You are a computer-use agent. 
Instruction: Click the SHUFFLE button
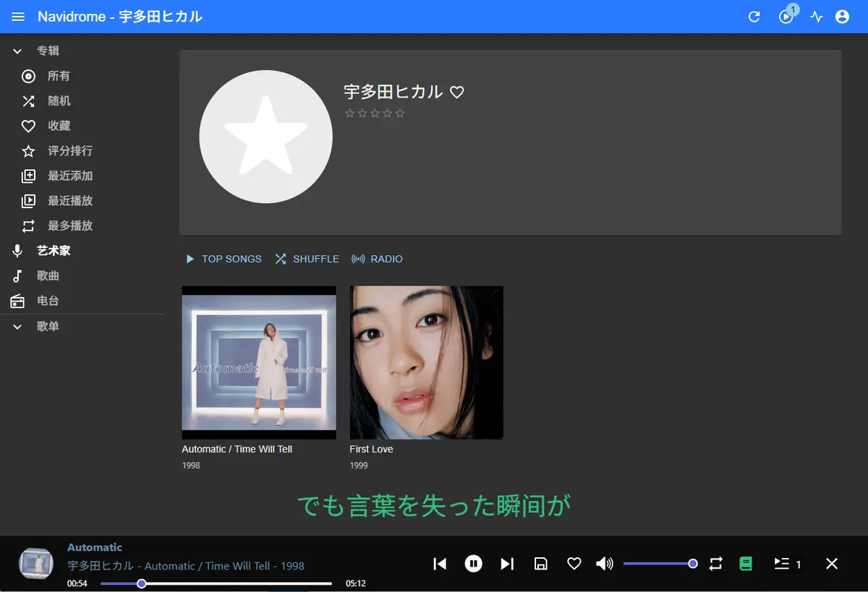coord(307,259)
